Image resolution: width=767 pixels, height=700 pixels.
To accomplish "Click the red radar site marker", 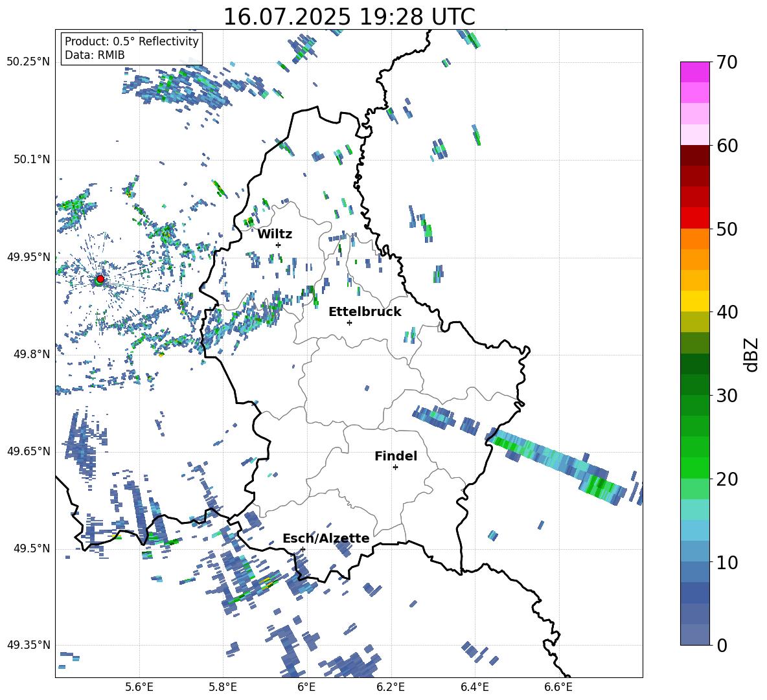I will pos(100,278).
